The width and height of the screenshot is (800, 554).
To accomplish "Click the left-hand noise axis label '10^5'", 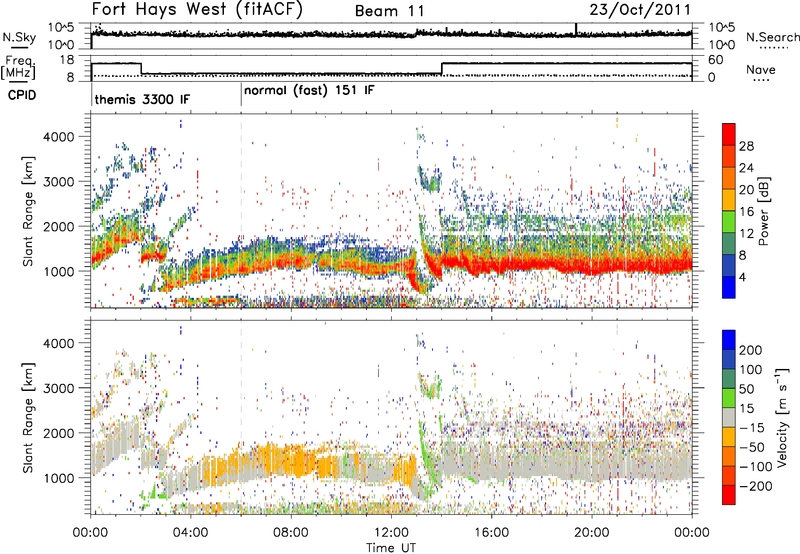I will tap(61, 28).
